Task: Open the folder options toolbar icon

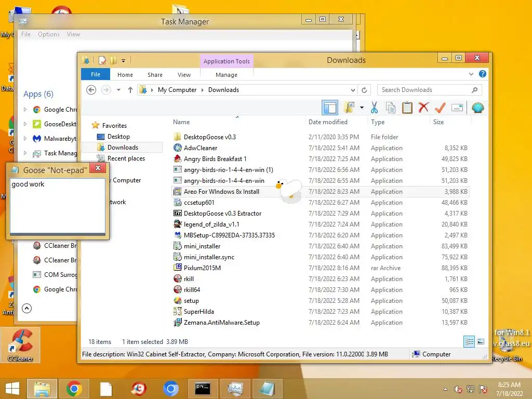Action: click(349, 108)
